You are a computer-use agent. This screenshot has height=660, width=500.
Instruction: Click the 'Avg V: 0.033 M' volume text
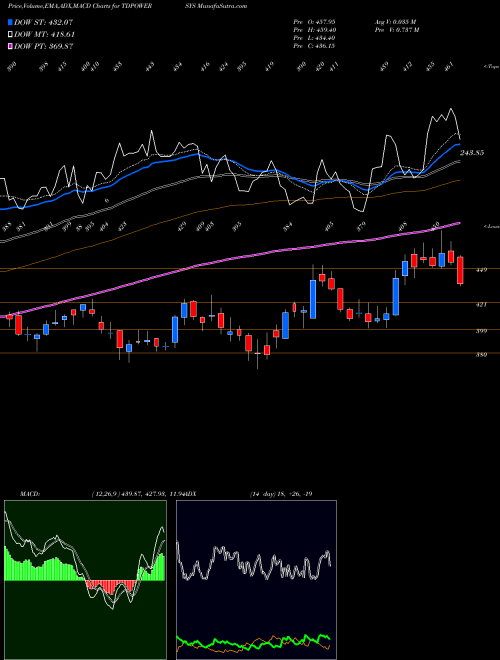pyautogui.click(x=395, y=21)
